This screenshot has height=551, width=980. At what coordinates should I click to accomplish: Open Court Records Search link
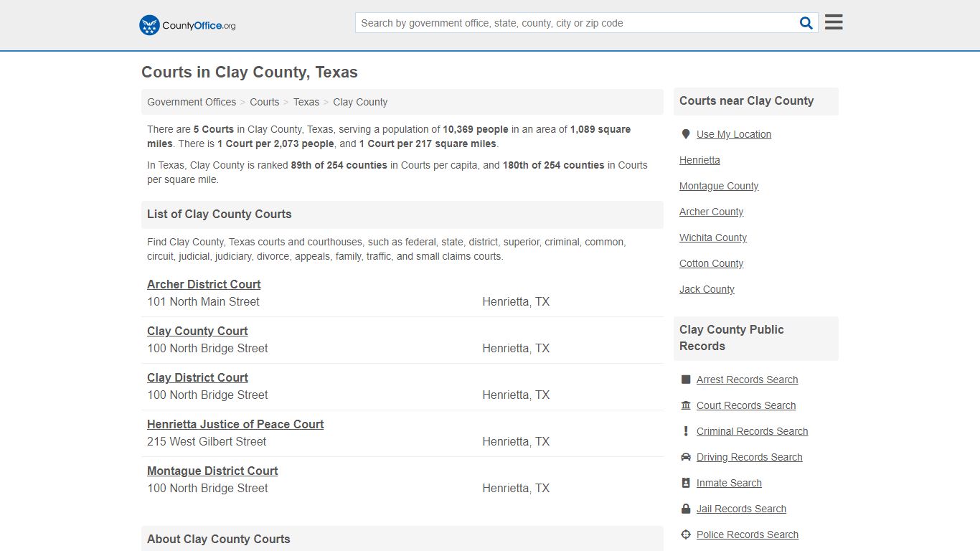[746, 405]
